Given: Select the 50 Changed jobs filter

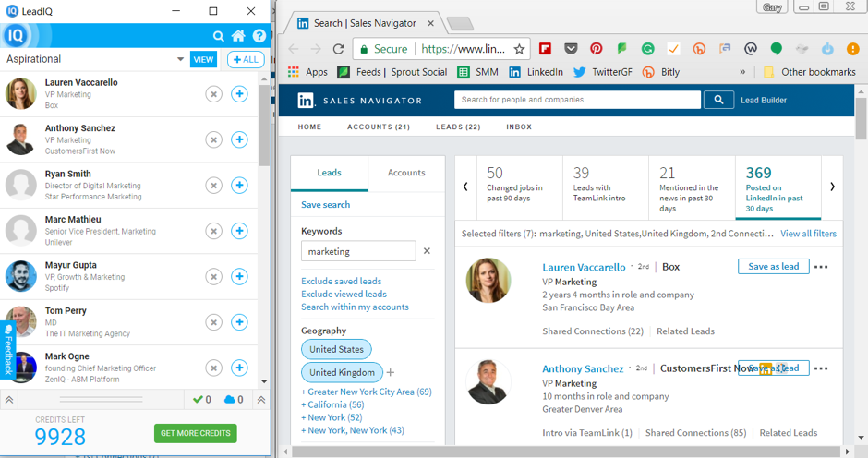Looking at the screenshot, I should tap(519, 187).
